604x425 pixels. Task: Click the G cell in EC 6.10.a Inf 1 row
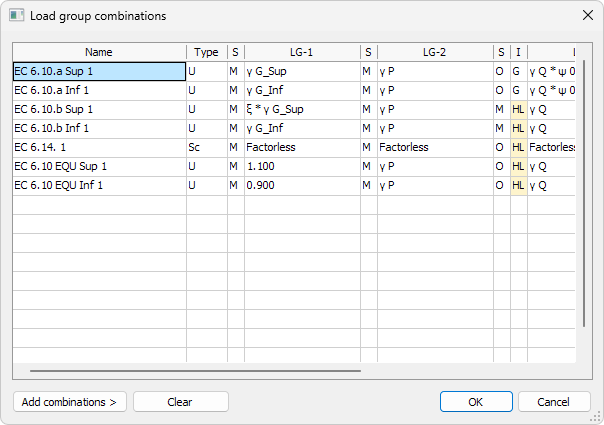[x=519, y=91]
